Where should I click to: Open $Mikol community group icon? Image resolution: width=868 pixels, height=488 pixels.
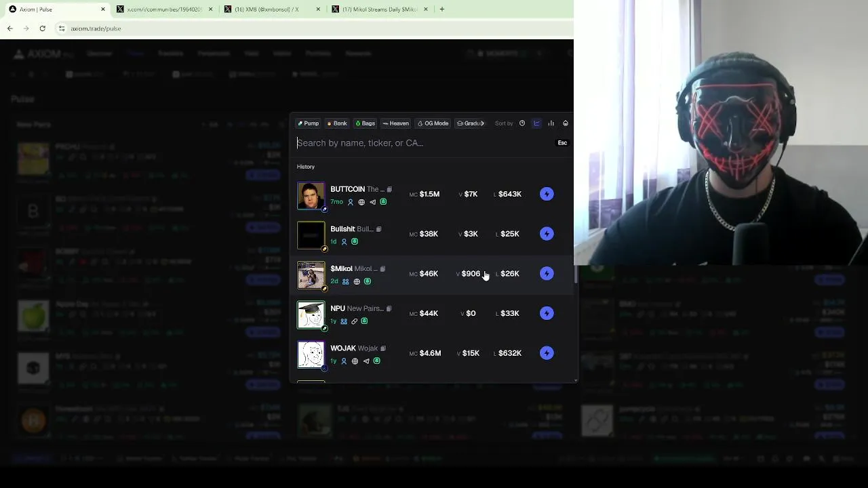[345, 281]
